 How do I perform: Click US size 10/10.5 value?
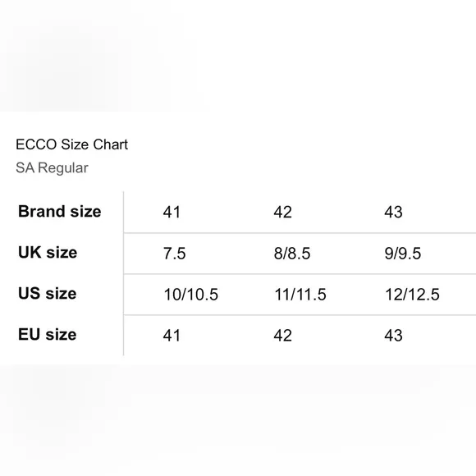pyautogui.click(x=191, y=295)
